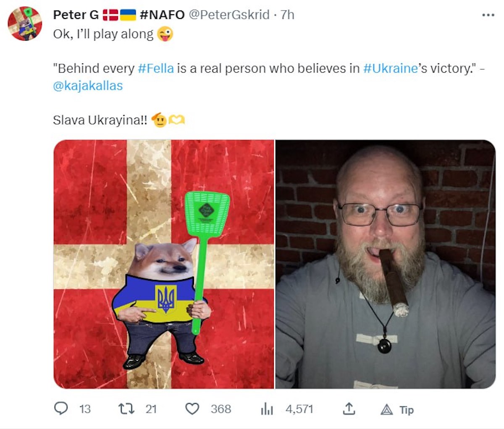
Task: Click the Peter G display name
Action: tap(76, 15)
